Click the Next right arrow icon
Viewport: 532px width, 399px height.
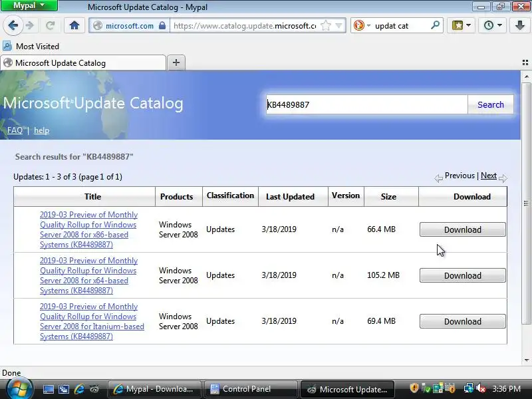[503, 178]
